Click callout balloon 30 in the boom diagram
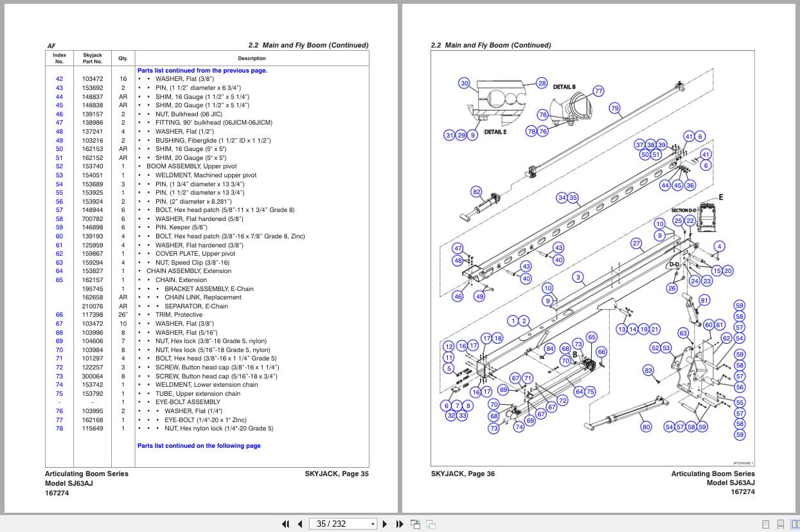Viewport: 800px width, 532px height. pyautogui.click(x=464, y=83)
